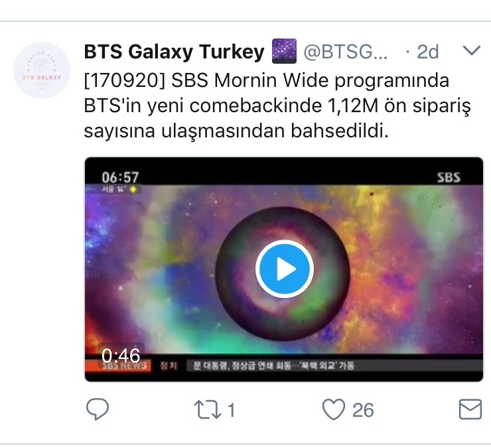Play the video with the blue play button
This screenshot has height=448, width=491.
point(285,269)
